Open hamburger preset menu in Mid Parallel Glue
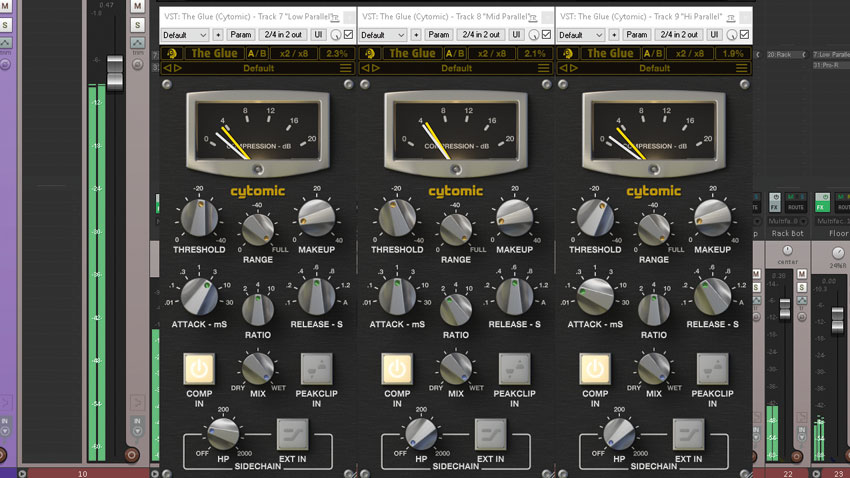The height and width of the screenshot is (478, 850). click(543, 68)
